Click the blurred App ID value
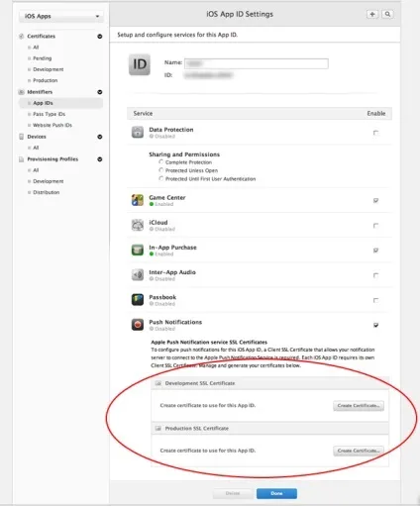Screen dimensions: 420x506 209,75
